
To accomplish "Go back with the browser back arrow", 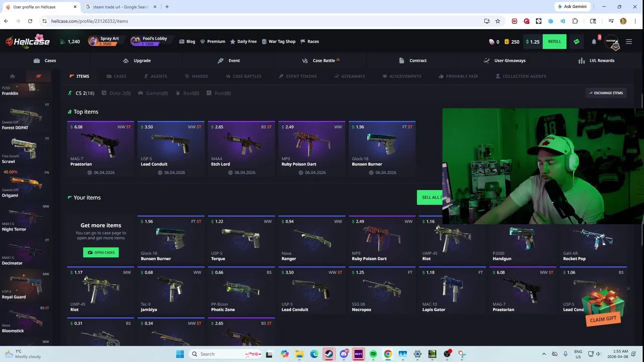I will point(6,21).
